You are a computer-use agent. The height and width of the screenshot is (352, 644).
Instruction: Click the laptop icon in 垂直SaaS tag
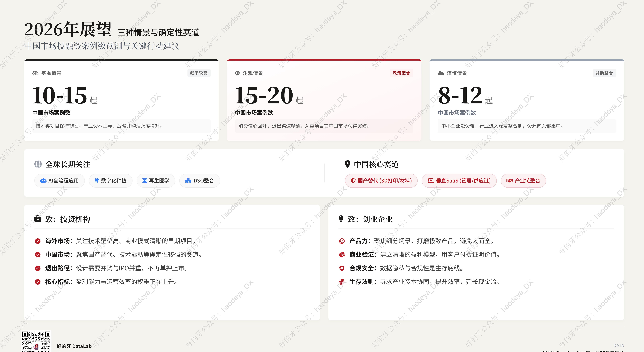(x=431, y=181)
